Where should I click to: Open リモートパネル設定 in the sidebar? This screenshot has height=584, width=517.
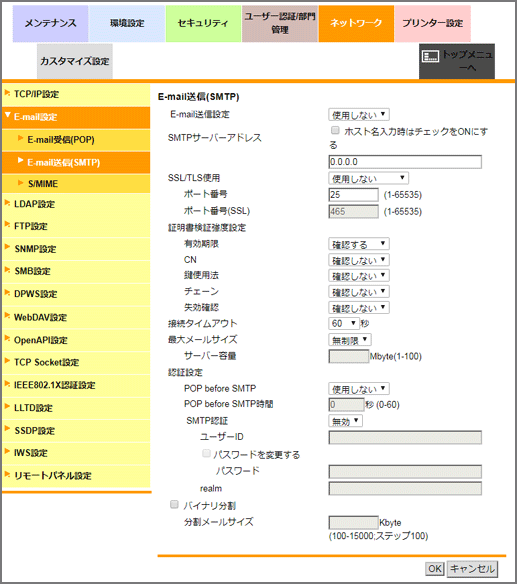click(x=76, y=476)
